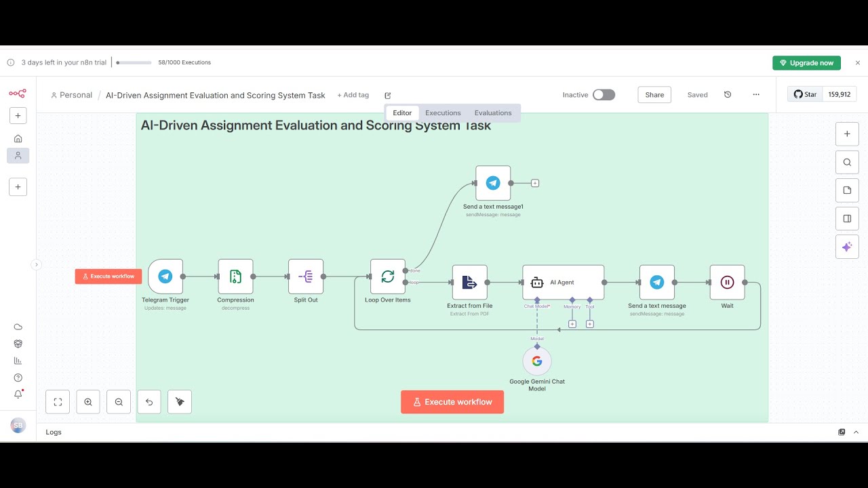
Task: Switch to the Evaluations tab
Action: tap(493, 113)
